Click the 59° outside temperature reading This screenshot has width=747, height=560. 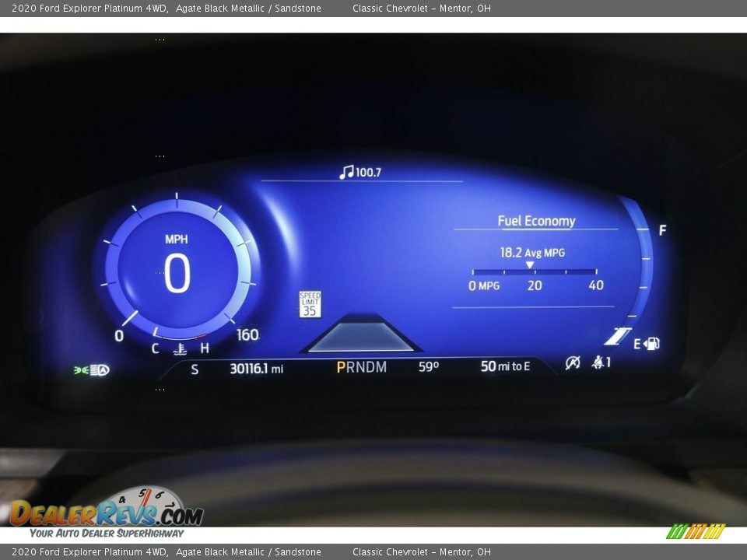coord(428,366)
